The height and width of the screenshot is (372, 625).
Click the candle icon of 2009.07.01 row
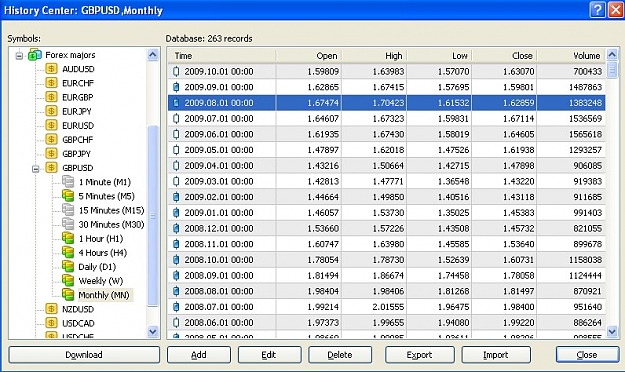(176, 118)
